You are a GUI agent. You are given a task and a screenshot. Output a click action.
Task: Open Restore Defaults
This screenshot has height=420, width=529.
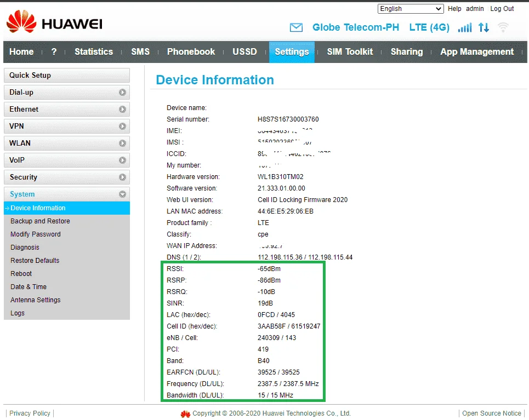click(35, 261)
